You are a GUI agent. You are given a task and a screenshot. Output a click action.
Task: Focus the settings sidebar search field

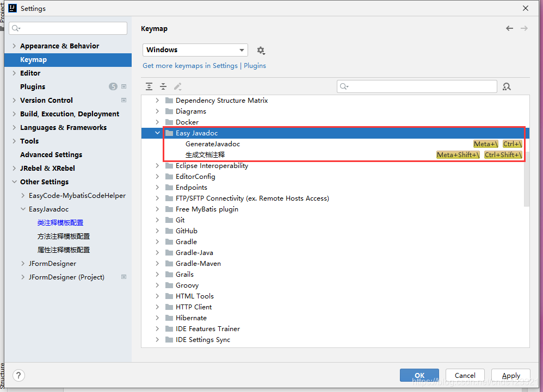point(68,28)
